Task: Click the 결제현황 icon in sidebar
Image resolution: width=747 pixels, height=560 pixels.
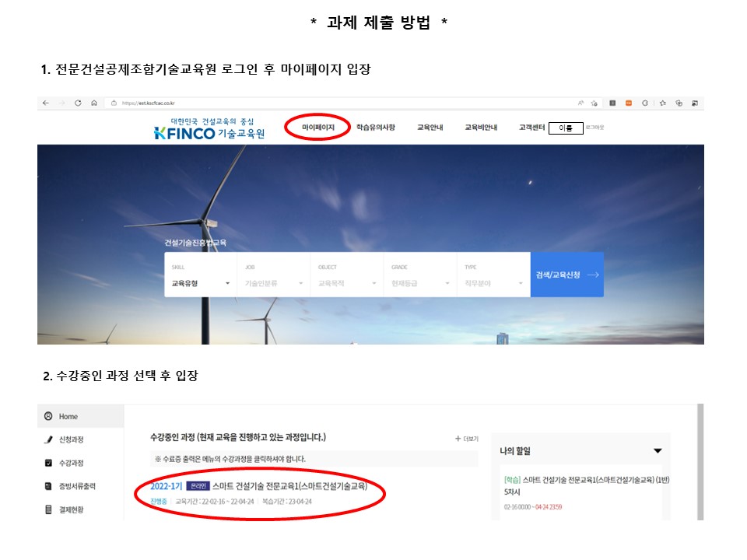Action: [48, 510]
